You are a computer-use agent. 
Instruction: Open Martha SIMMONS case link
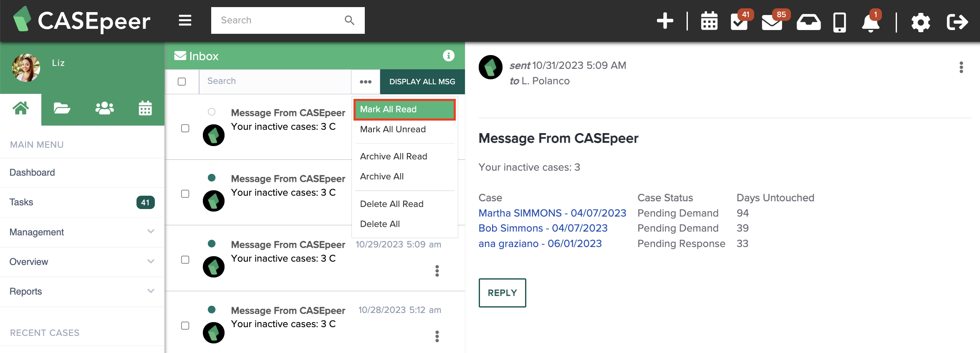pyautogui.click(x=552, y=213)
